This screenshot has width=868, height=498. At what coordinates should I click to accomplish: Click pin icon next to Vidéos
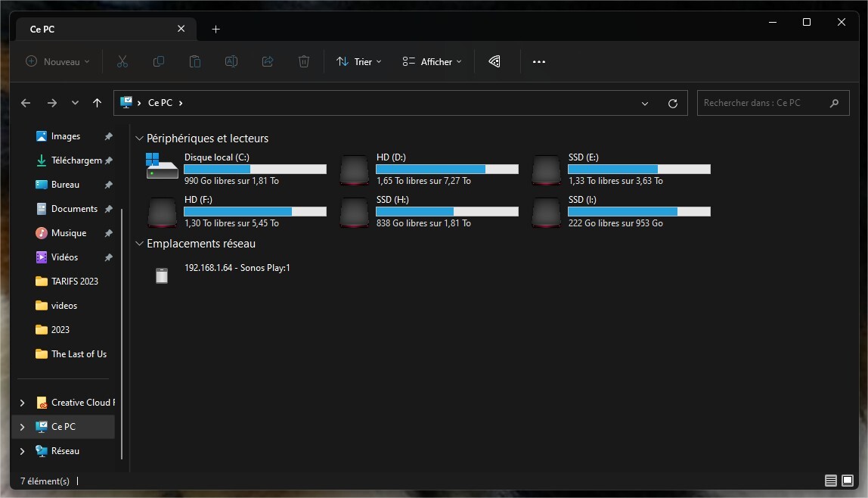(109, 257)
